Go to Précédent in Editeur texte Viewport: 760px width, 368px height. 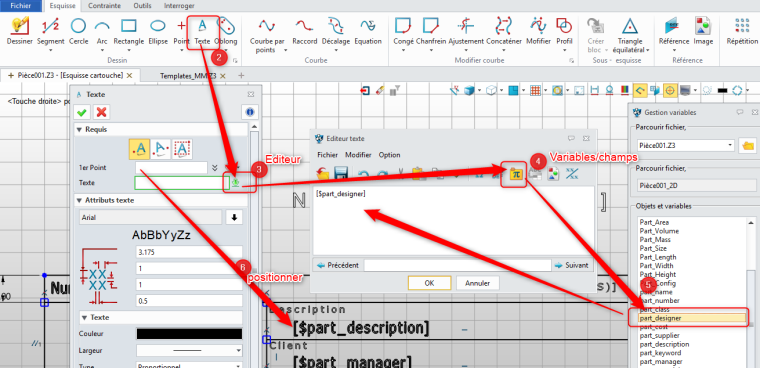coord(338,265)
